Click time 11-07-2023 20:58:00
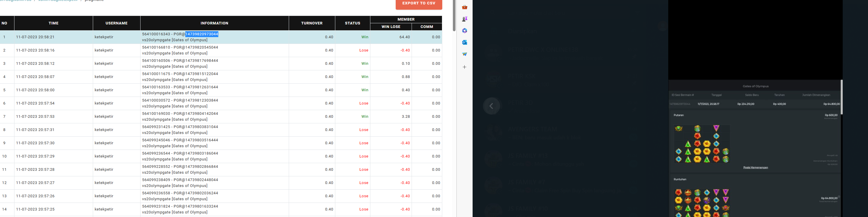This screenshot has width=868, height=217. click(35, 90)
